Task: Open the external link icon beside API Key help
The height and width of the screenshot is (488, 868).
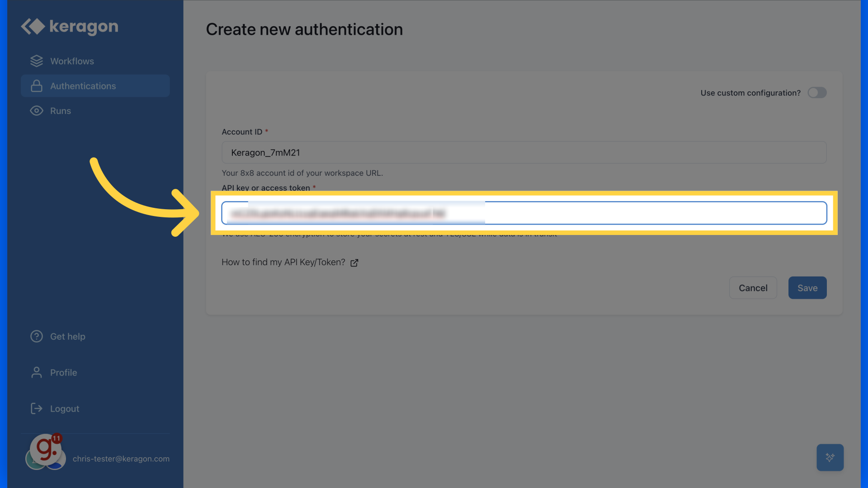Action: pyautogui.click(x=354, y=263)
